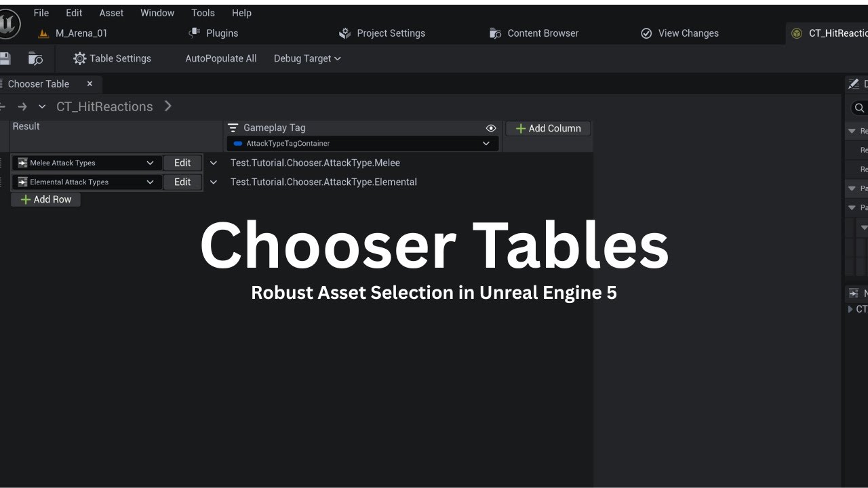Switch to the M_Arena_01 tab
Image resolution: width=868 pixels, height=488 pixels.
(x=73, y=33)
